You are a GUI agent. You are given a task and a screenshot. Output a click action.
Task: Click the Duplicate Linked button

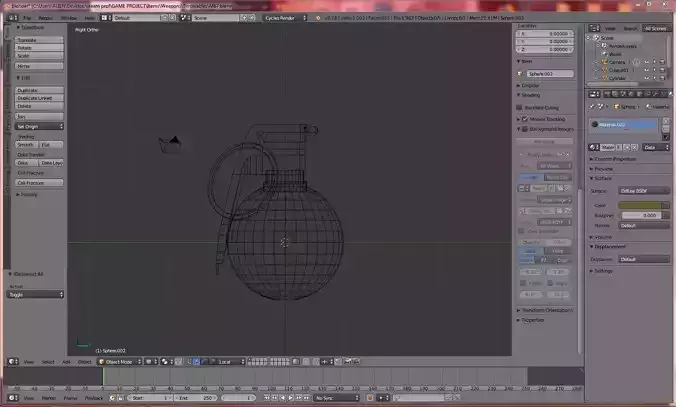coord(39,98)
